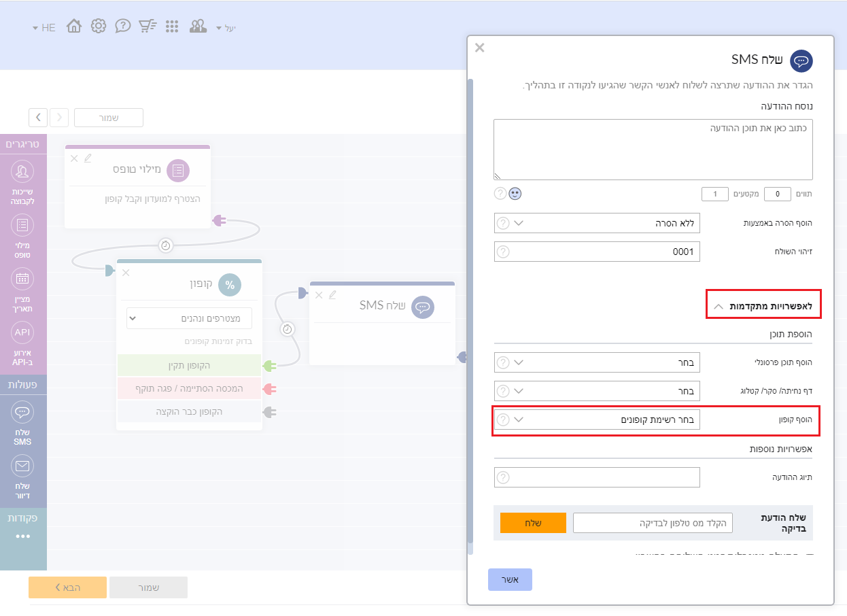The height and width of the screenshot is (616, 847).
Task: Click the הקופון כבר הוקצה row
Action: coord(190,411)
